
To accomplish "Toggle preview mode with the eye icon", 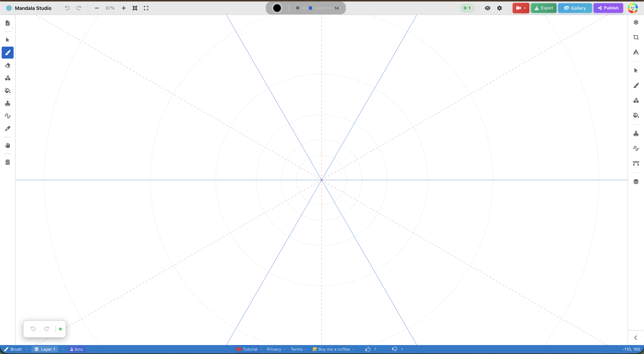I will [x=488, y=8].
